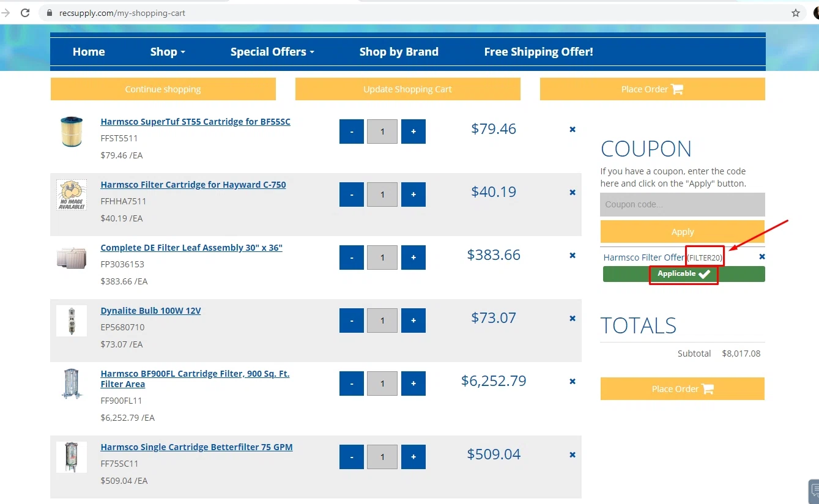Increase quantity of Harmsco BF900FL Cartridge Filter
The height and width of the screenshot is (504, 819).
click(x=413, y=384)
